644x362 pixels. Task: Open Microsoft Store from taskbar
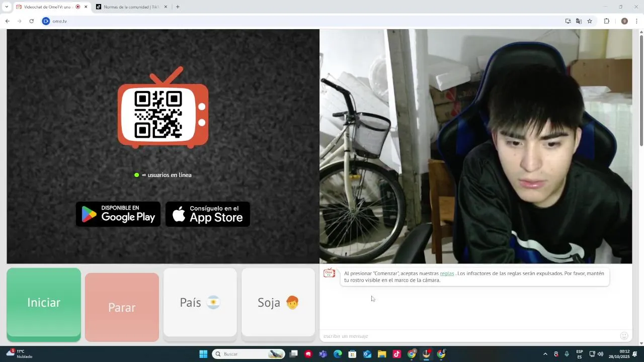pyautogui.click(x=352, y=354)
